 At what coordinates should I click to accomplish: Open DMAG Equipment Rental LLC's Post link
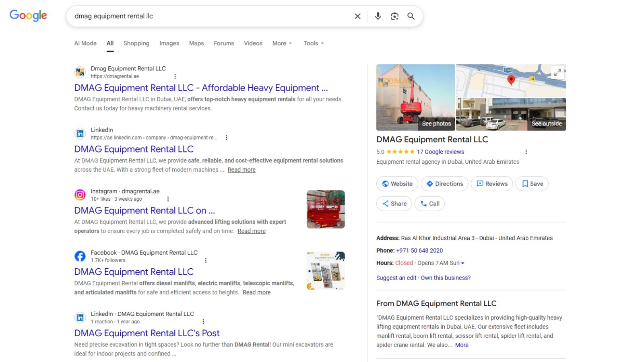147,333
